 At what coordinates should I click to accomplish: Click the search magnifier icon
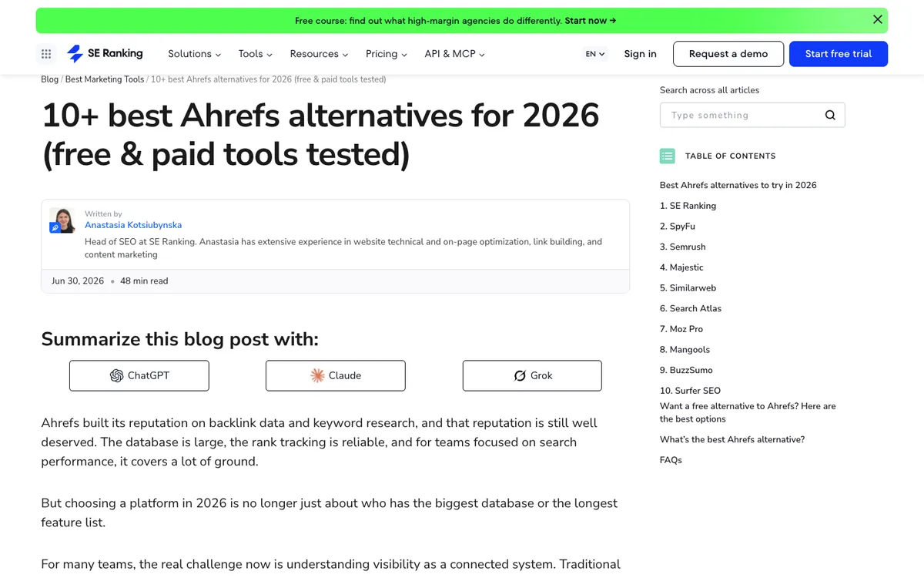[830, 116]
